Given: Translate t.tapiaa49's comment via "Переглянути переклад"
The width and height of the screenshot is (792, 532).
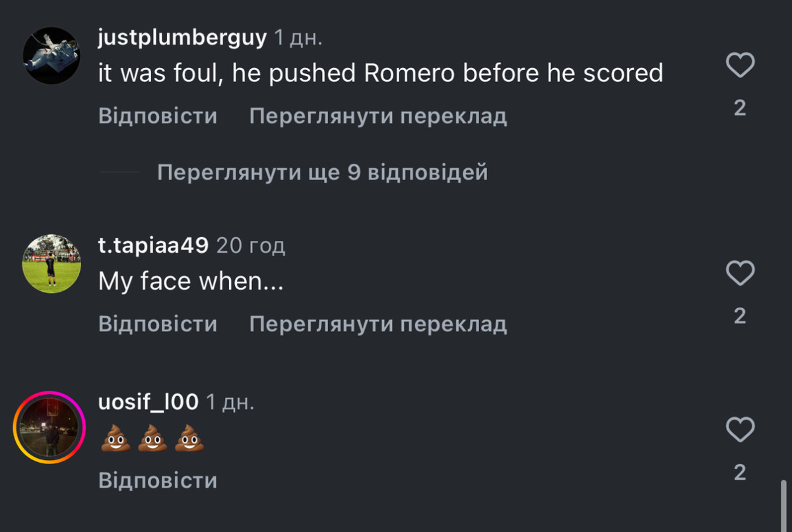Looking at the screenshot, I should pos(378,324).
